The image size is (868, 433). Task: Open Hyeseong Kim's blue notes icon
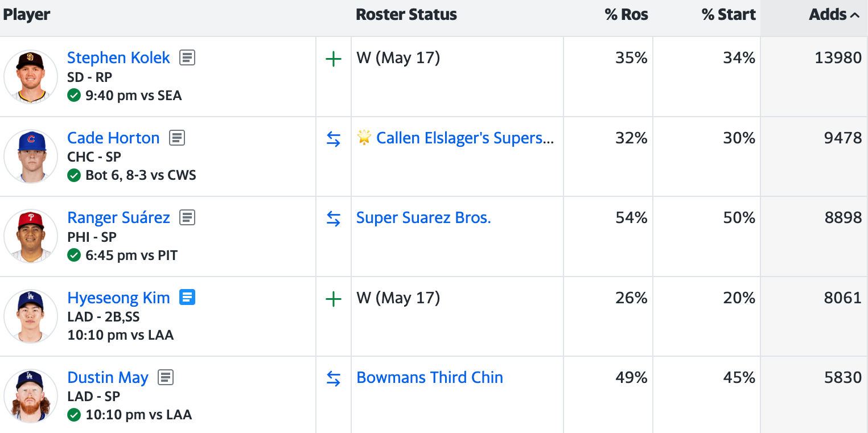tap(187, 297)
